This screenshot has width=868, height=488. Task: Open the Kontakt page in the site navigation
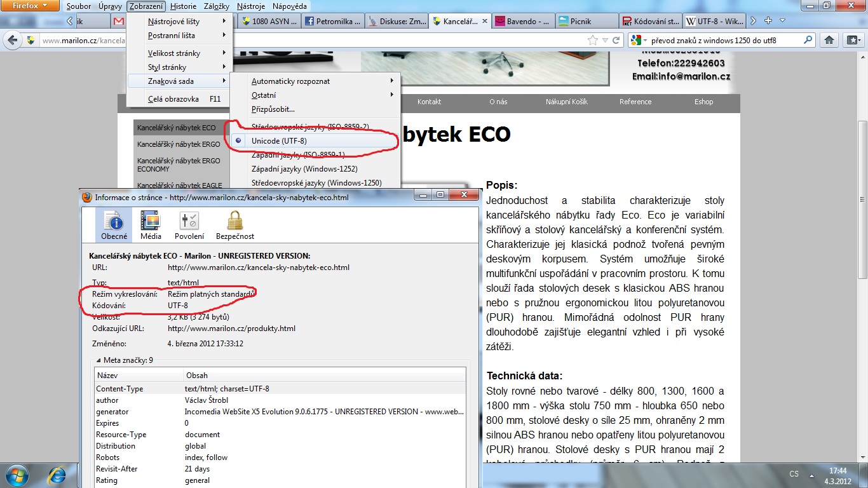(429, 102)
